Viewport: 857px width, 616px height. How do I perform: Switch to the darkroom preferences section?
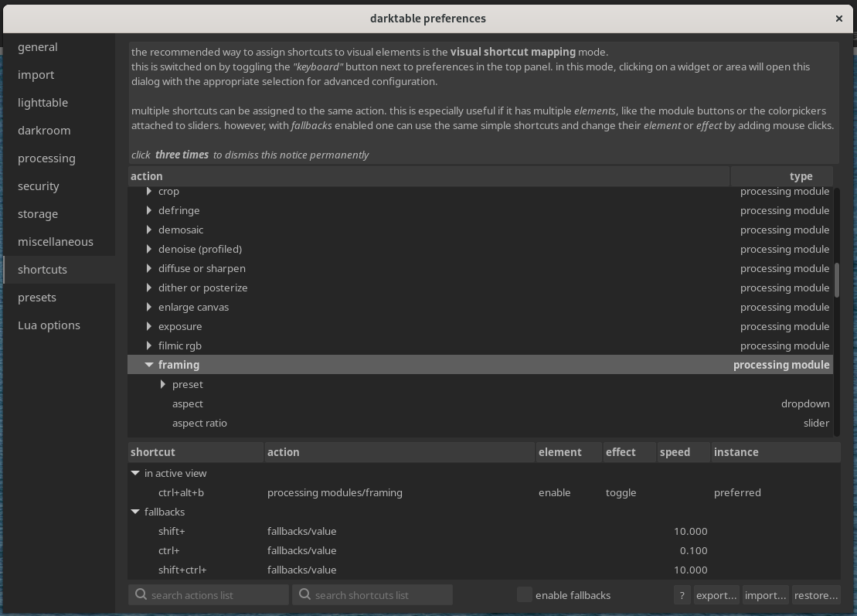(x=44, y=130)
